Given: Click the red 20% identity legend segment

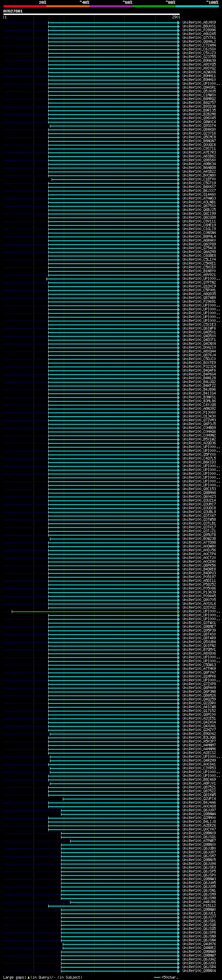Looking at the screenshot, I should (x=25, y=7).
